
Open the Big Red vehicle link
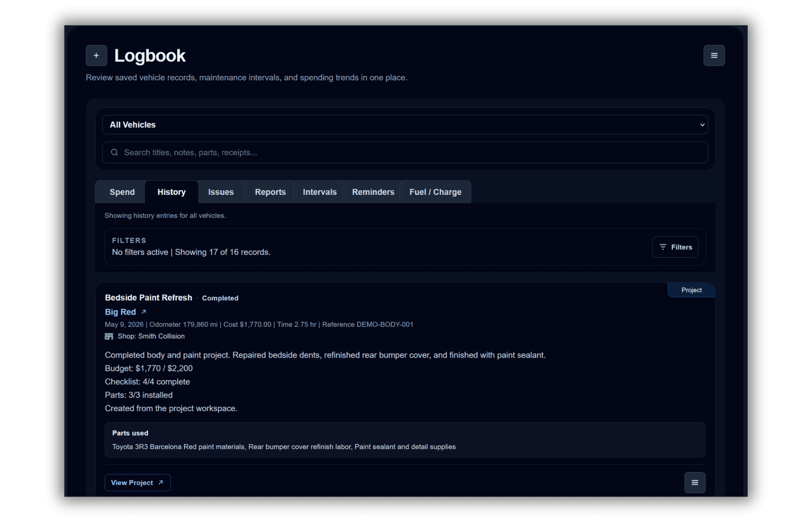(120, 312)
